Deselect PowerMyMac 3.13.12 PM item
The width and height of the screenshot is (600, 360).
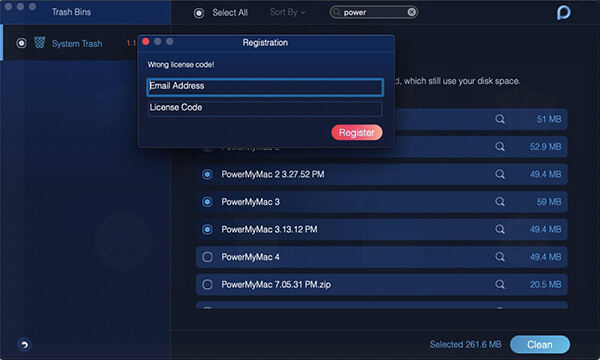pyautogui.click(x=207, y=229)
